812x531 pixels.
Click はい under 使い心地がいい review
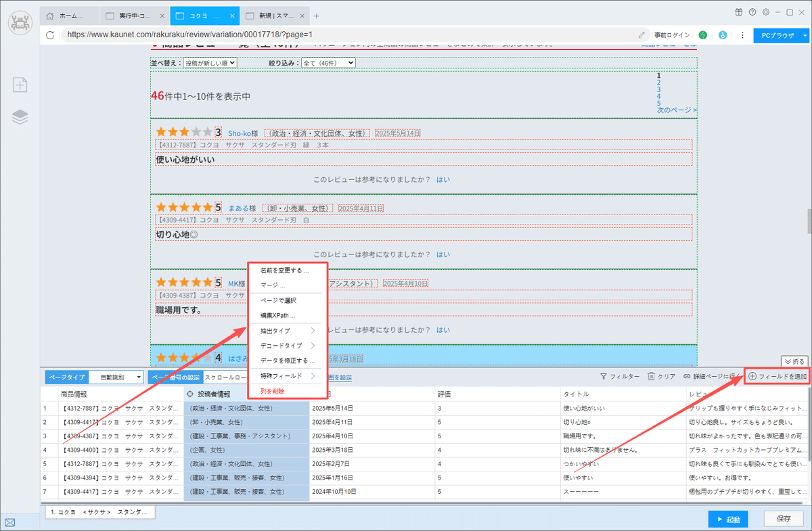point(443,180)
